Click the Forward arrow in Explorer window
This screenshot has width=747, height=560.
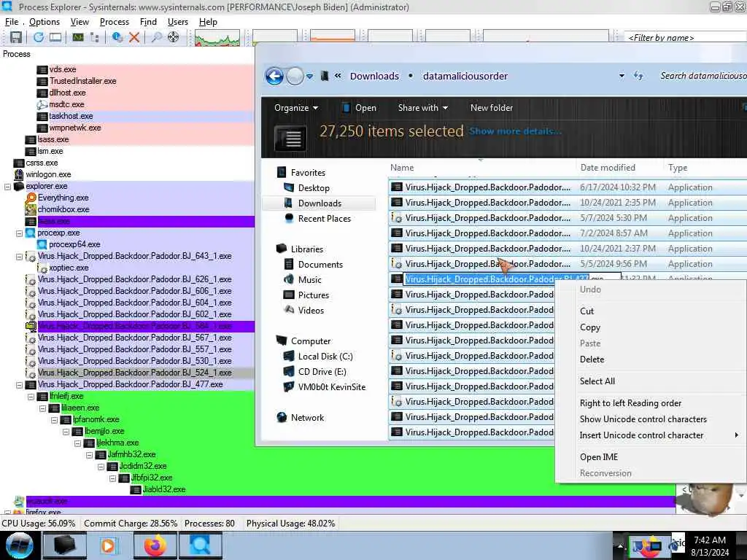pos(295,76)
